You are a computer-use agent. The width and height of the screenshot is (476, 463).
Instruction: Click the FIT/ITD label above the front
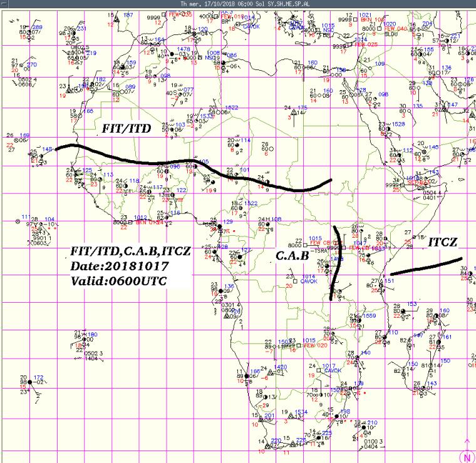click(x=127, y=128)
